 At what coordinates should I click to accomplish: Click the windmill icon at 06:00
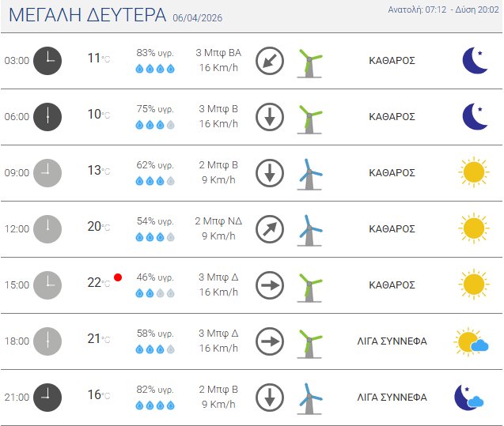(x=309, y=117)
